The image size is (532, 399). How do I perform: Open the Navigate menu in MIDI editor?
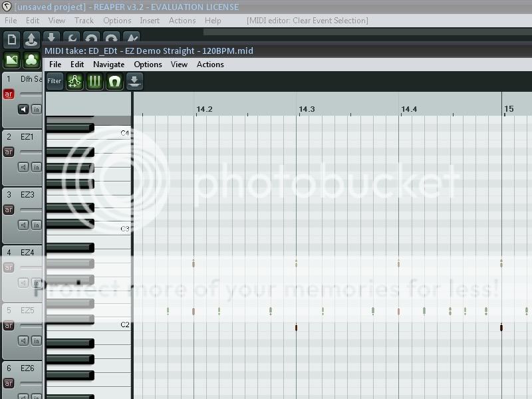click(108, 65)
